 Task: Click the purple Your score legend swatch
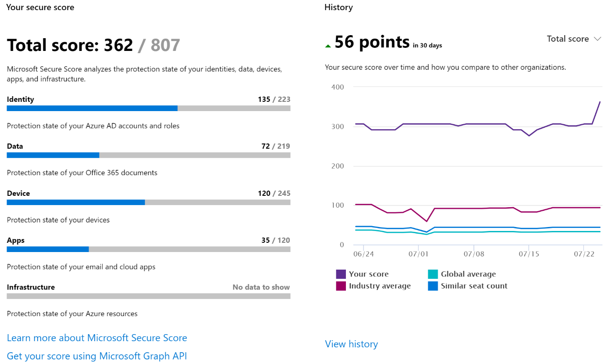[341, 274]
